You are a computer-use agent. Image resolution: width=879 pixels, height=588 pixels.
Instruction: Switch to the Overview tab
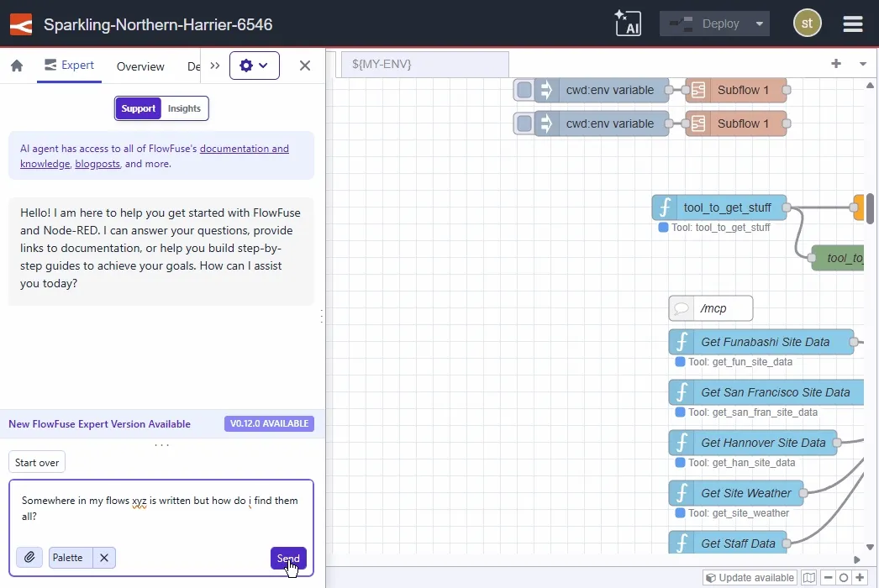pos(140,66)
